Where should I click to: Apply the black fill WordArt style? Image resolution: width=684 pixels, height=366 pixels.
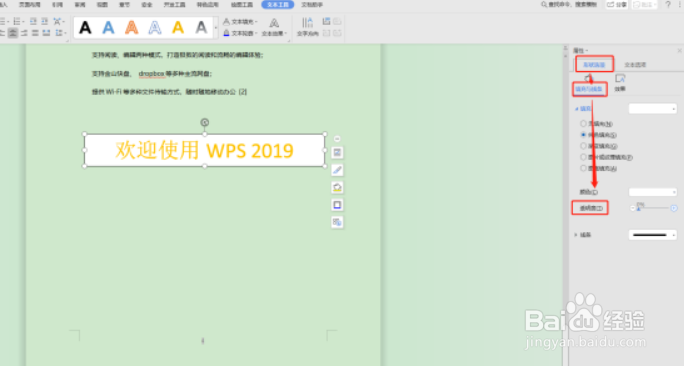tap(86, 28)
